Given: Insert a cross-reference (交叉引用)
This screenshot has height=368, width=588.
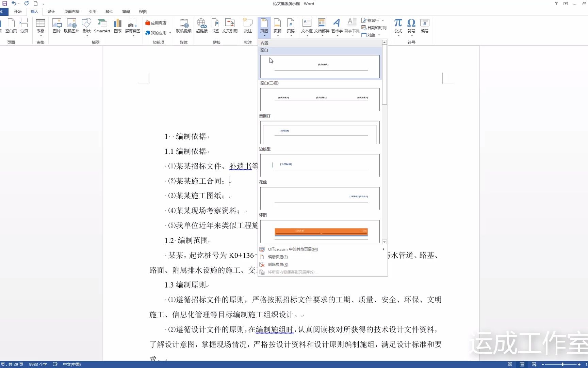Looking at the screenshot, I should pyautogui.click(x=230, y=26).
